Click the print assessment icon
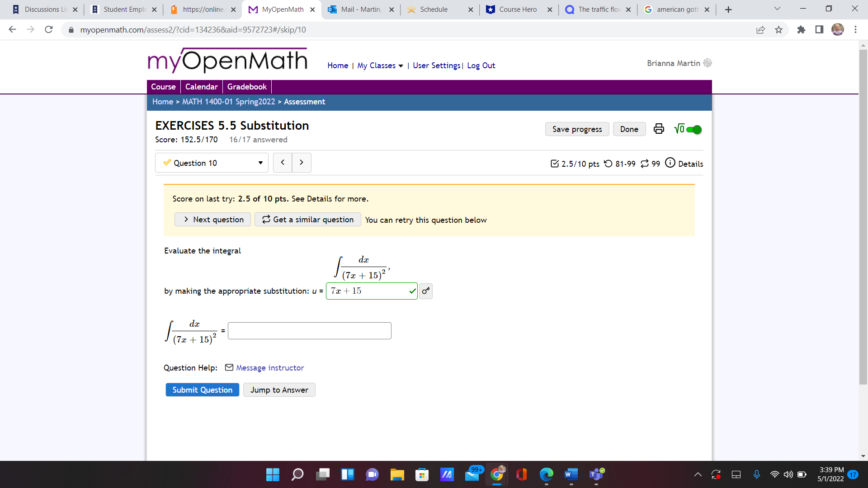 [x=658, y=129]
